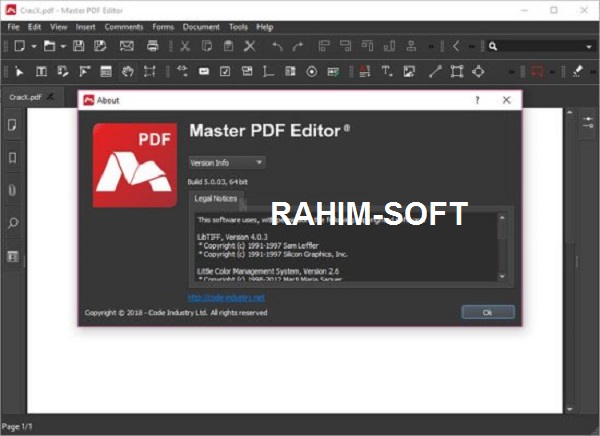Undo the last action
600x436 pixels.
[x=277, y=46]
